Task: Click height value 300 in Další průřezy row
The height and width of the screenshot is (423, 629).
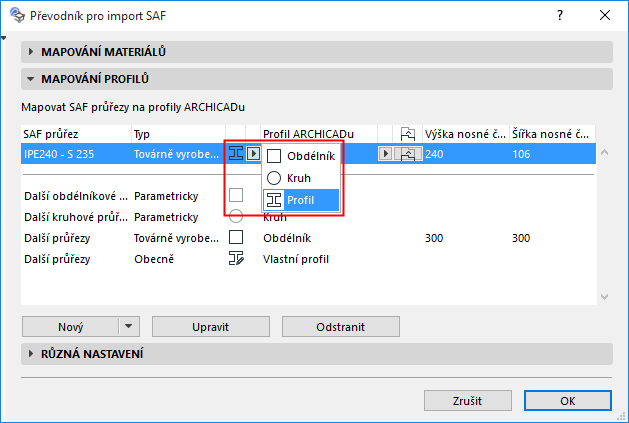Action: tap(434, 238)
